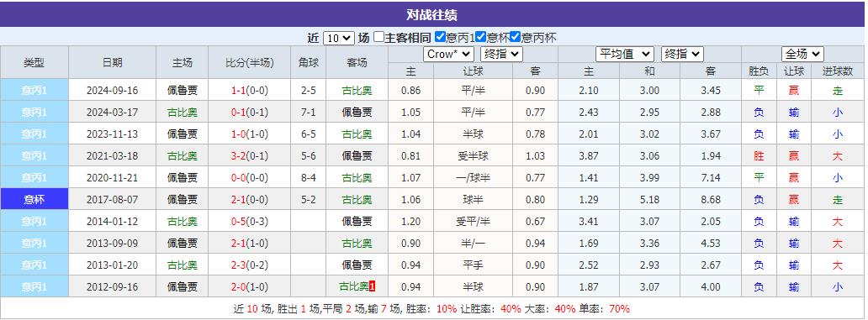Click home team 古比奥 on 2014-01-12
The width and height of the screenshot is (868, 320).
[x=183, y=222]
